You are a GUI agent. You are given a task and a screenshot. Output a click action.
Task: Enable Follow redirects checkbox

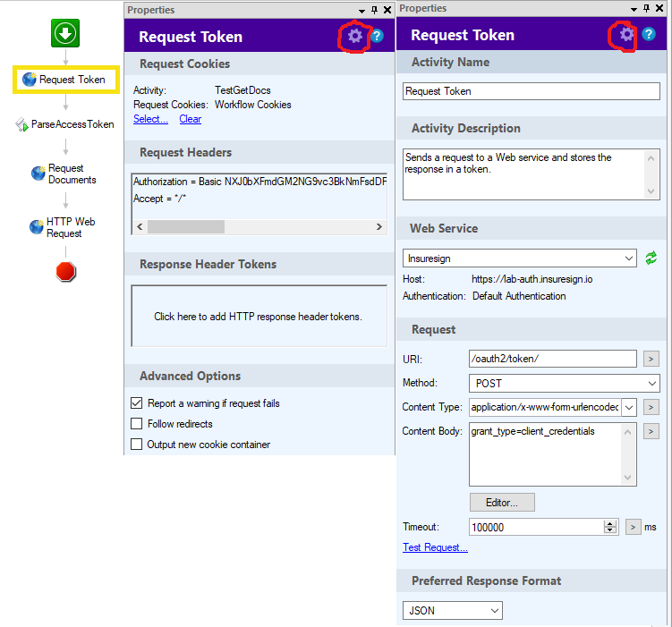136,424
